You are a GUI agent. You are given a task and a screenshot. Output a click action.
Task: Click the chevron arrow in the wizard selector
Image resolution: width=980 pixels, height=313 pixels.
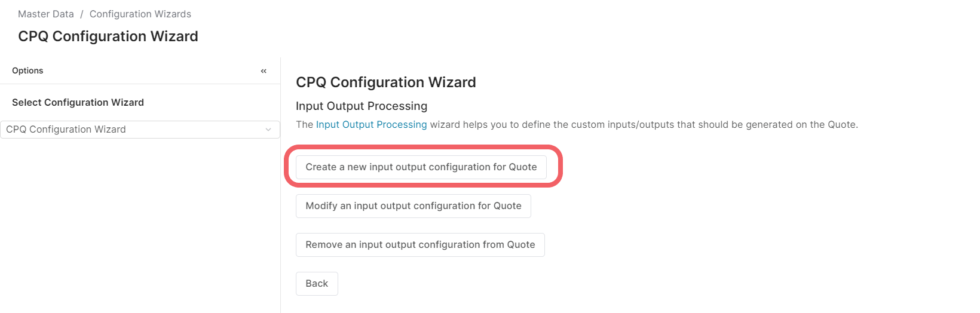click(x=268, y=130)
